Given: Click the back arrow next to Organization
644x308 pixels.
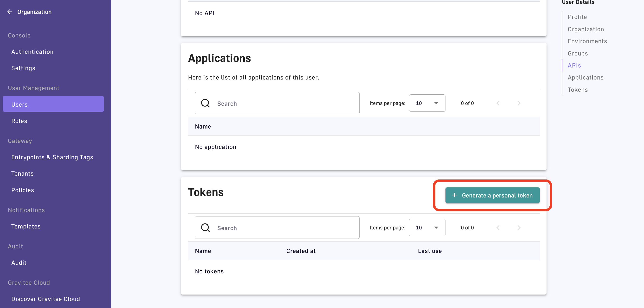Looking at the screenshot, I should tap(10, 12).
